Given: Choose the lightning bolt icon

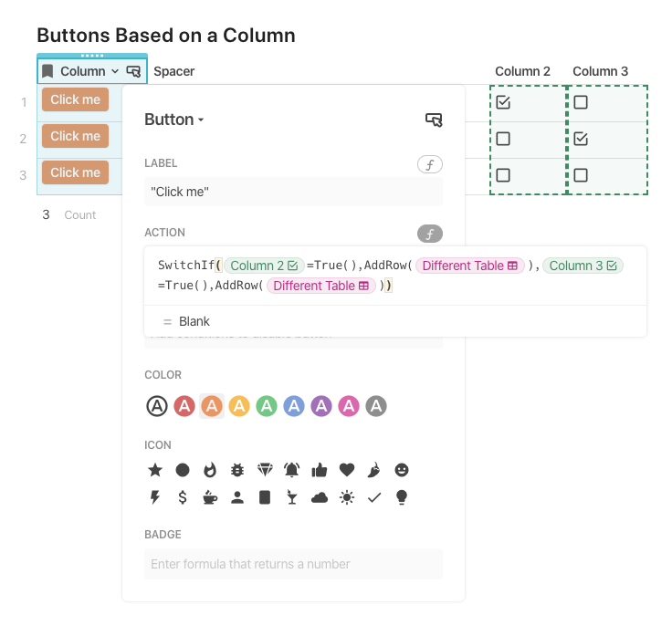Looking at the screenshot, I should (155, 497).
